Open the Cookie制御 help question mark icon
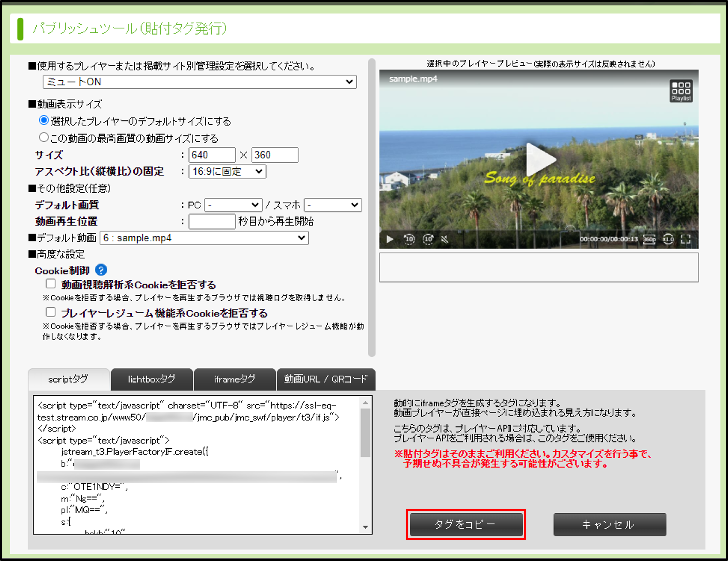The width and height of the screenshot is (728, 561). click(x=101, y=270)
